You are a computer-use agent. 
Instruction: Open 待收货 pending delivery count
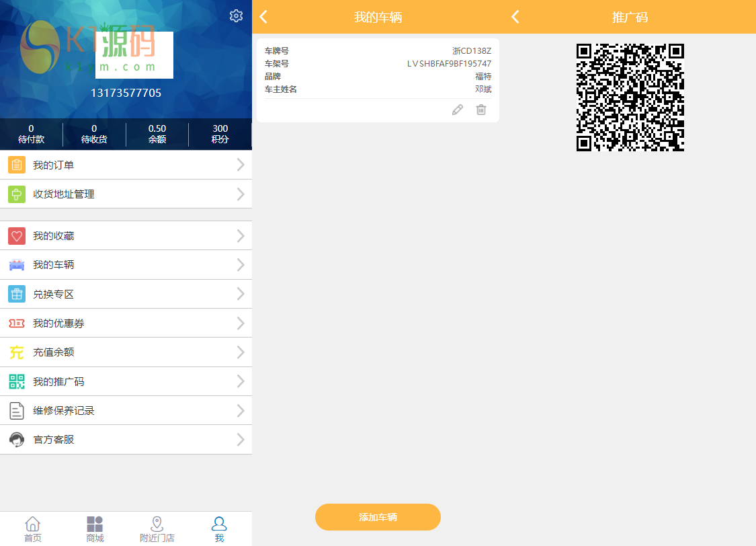pyautogui.click(x=94, y=134)
